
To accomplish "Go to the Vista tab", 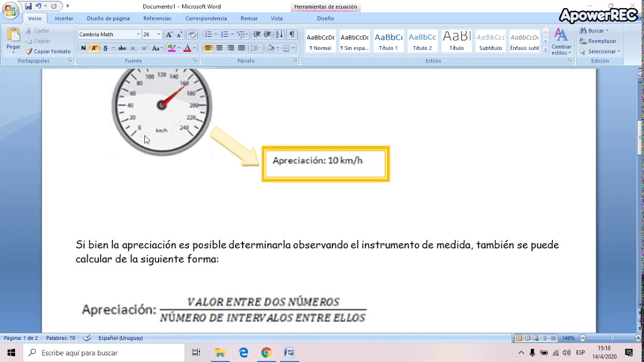I will (x=277, y=19).
